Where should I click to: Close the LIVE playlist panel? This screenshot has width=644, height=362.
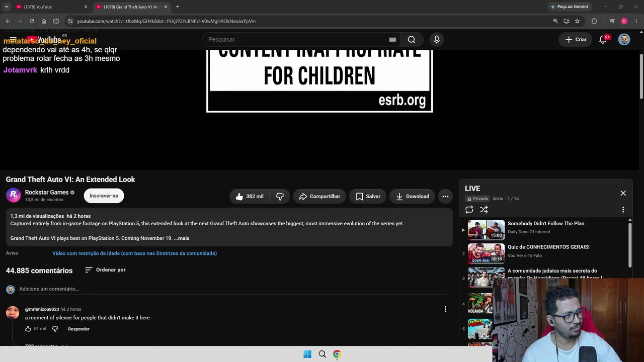point(623,193)
